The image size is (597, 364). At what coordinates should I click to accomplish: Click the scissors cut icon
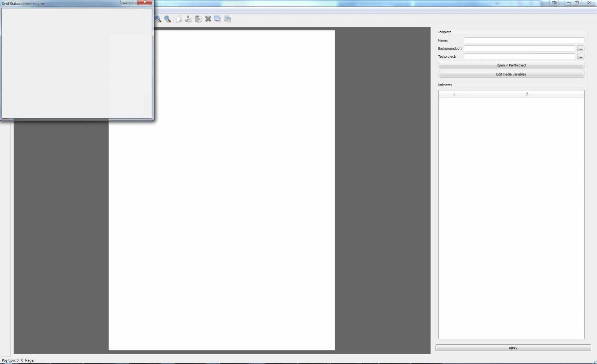pyautogui.click(x=189, y=19)
